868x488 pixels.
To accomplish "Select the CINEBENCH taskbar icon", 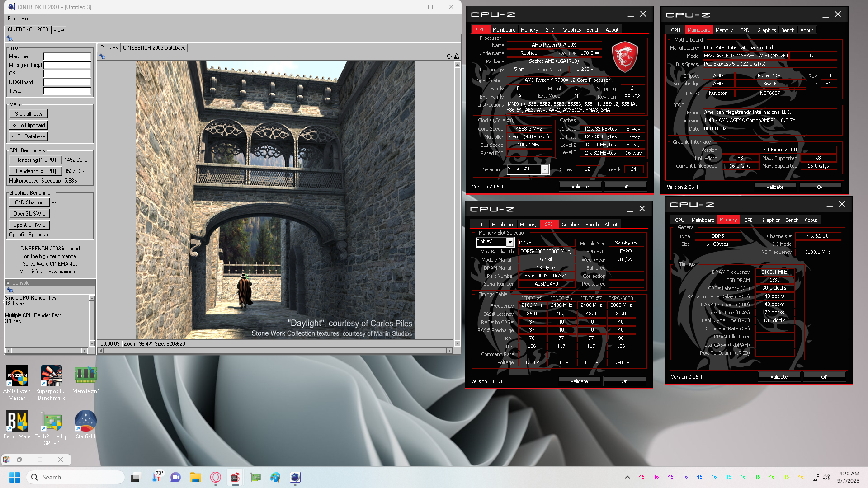I will tap(295, 477).
